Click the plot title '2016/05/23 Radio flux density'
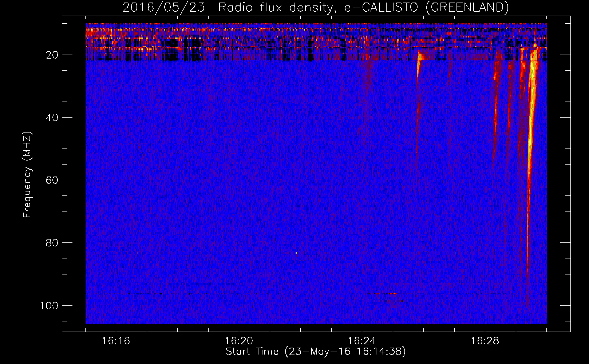Image resolution: width=589 pixels, height=364 pixels. point(315,7)
